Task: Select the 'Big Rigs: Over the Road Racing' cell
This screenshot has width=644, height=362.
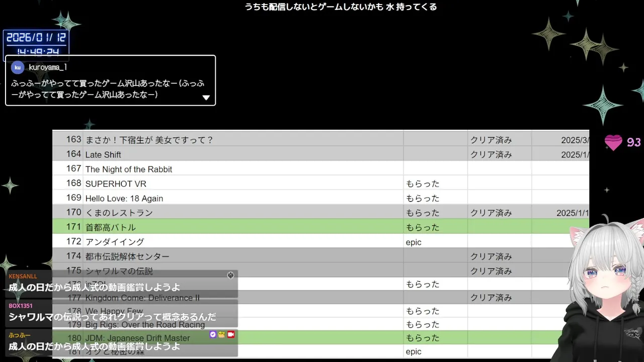Action: point(243,325)
